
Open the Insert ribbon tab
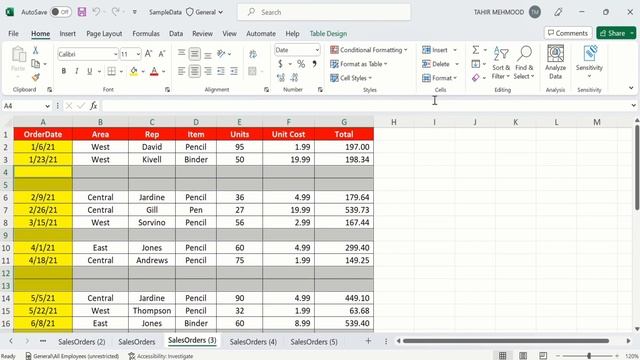coord(67,33)
